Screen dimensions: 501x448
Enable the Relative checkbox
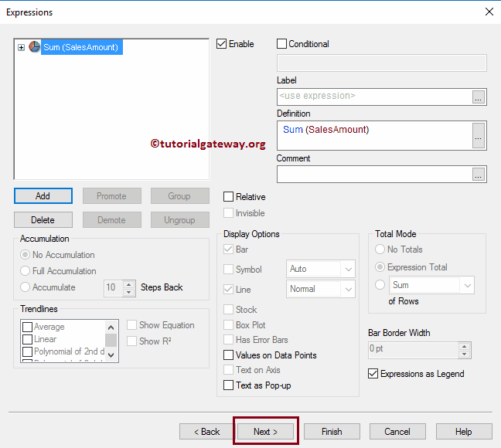[228, 197]
